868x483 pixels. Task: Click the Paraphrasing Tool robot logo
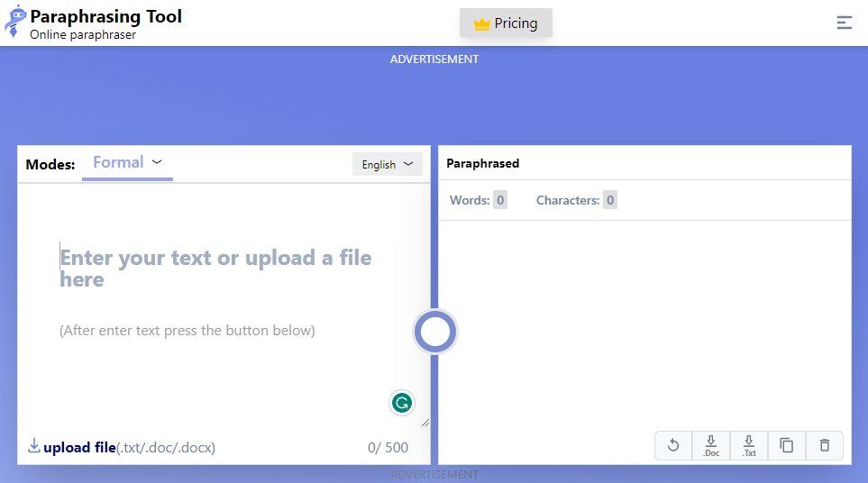tap(15, 23)
